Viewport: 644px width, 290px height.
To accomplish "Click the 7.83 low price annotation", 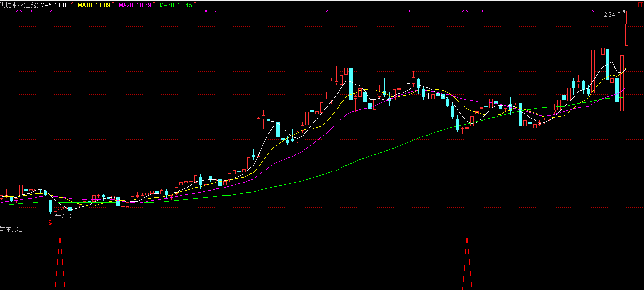I will tap(67, 216).
